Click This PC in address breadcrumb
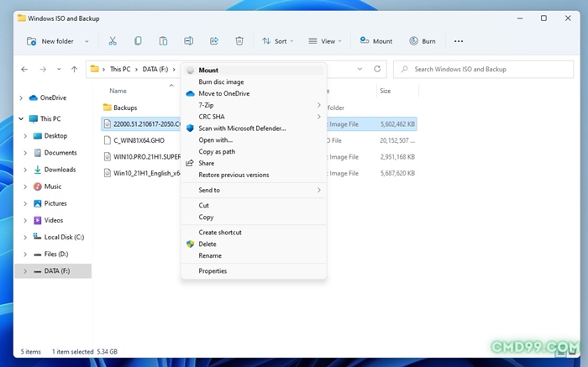This screenshot has height=367, width=588. coord(120,70)
